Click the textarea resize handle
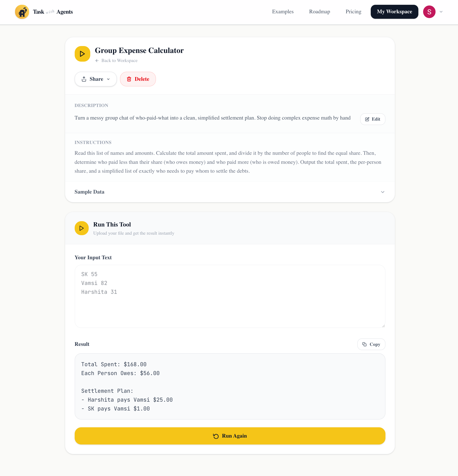 click(x=383, y=326)
